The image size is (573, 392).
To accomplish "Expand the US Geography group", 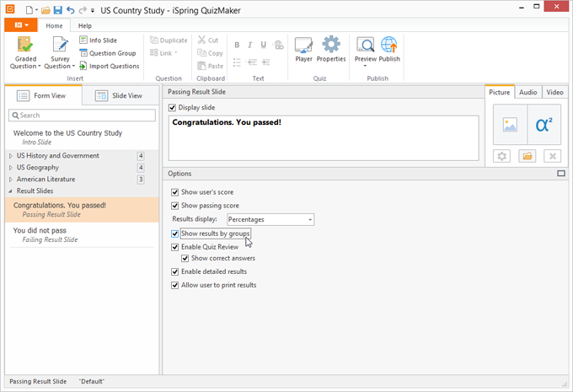I will (x=11, y=168).
